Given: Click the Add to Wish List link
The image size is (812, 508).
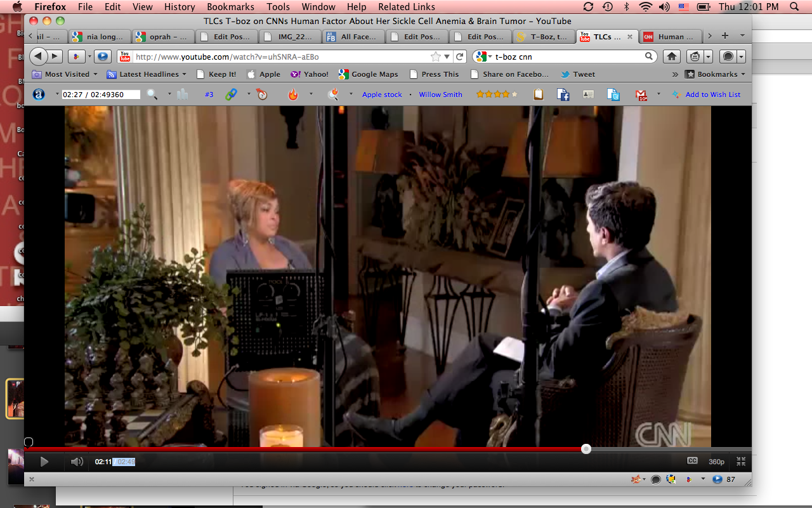Looking at the screenshot, I should click(712, 95).
